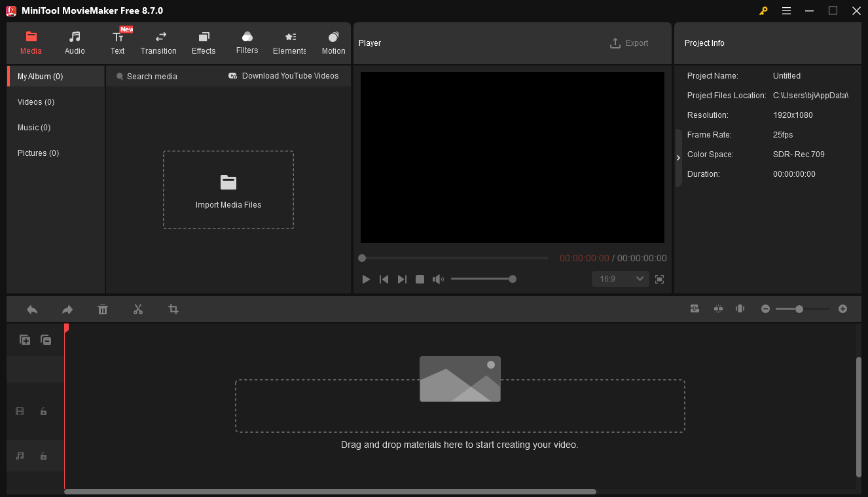The height and width of the screenshot is (497, 868).
Task: Click the Delete trash icon
Action: pos(103,309)
